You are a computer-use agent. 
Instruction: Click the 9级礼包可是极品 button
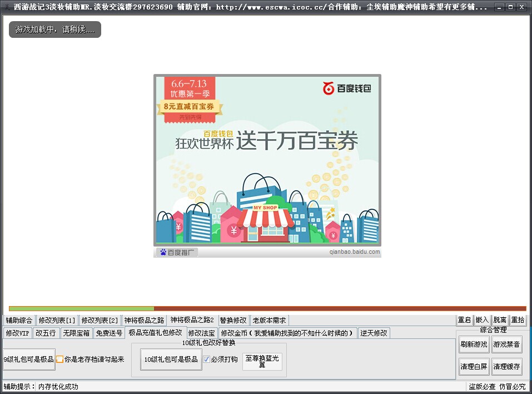point(29,359)
